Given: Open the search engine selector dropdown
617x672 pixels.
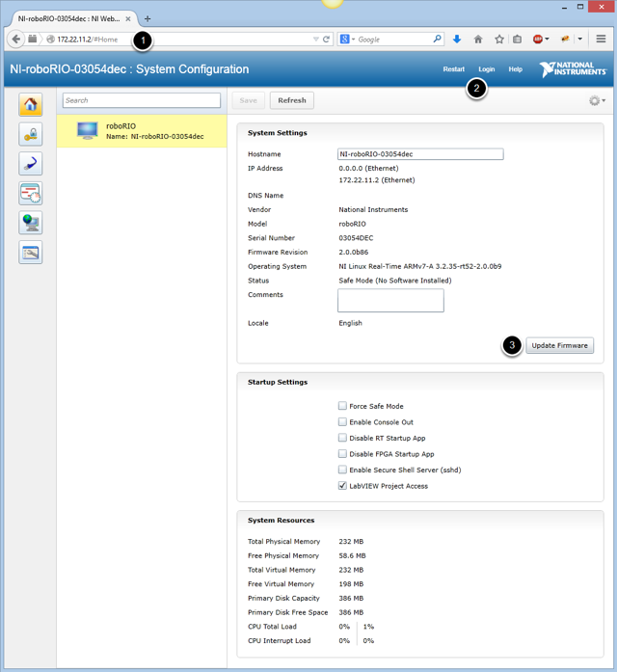Looking at the screenshot, I should pos(348,39).
